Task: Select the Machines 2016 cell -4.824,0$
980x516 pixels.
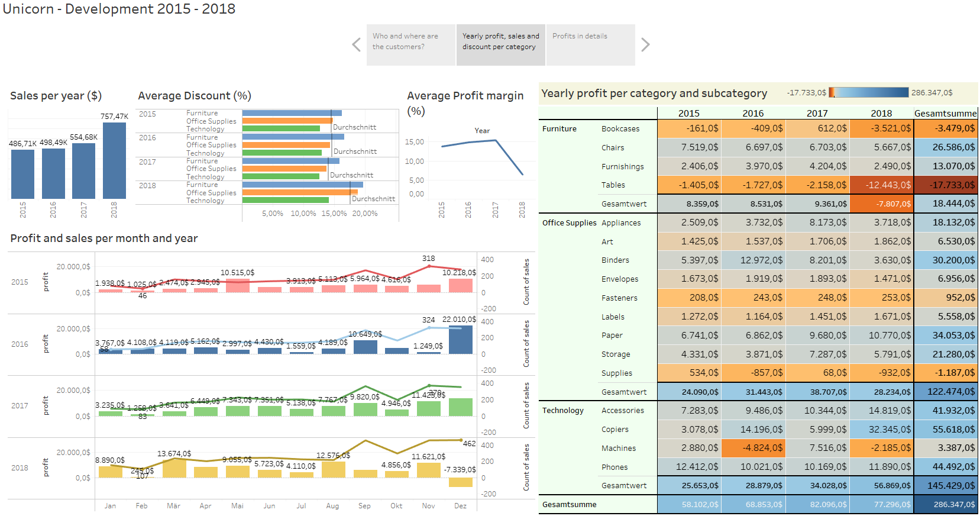Action: (x=753, y=449)
